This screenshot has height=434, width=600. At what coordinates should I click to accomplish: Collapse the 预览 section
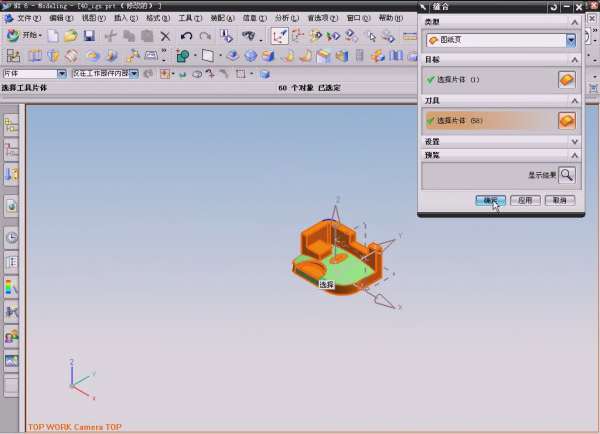click(574, 155)
